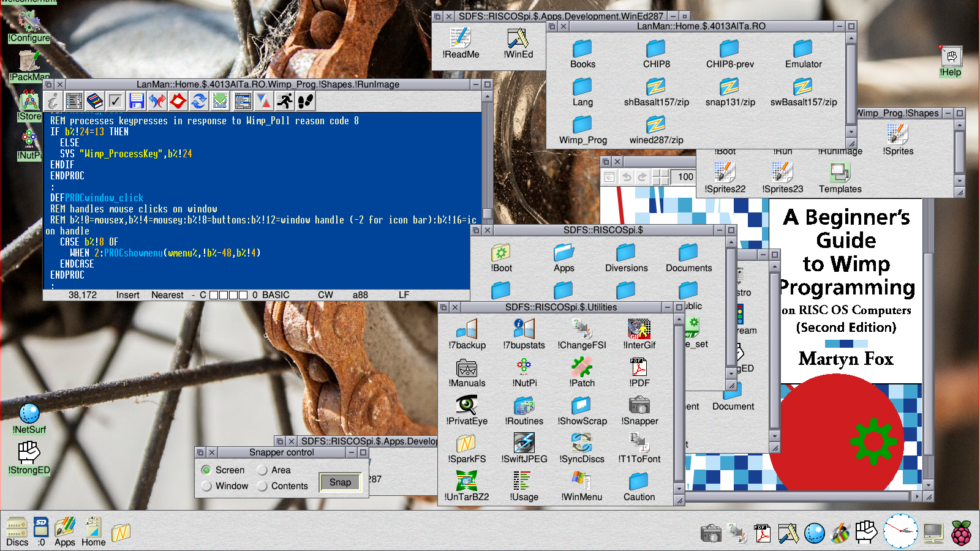Open !T1ToFont utility
The image size is (980, 551).
(x=639, y=449)
